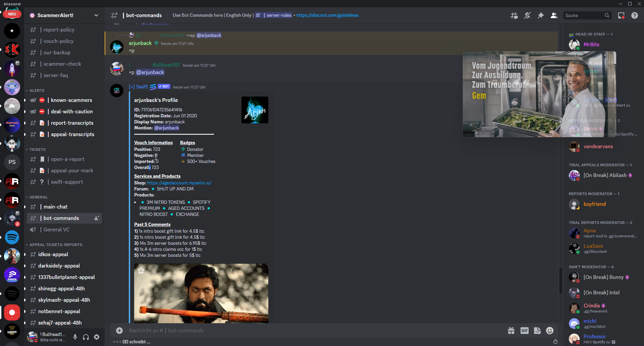Open the gift Nitro icon
Screen dimensions: 644x346
[x=511, y=331]
